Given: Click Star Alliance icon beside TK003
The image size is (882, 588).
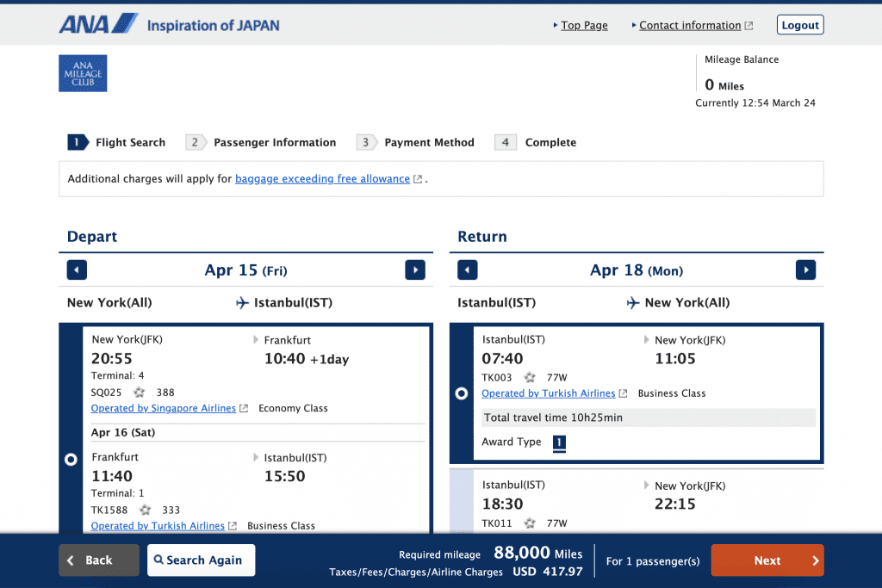Looking at the screenshot, I should click(530, 377).
